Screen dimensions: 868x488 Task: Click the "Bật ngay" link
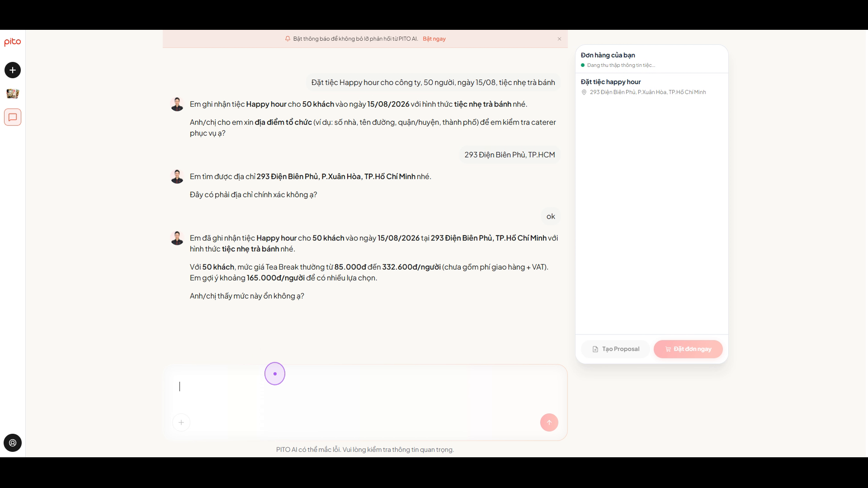point(434,39)
